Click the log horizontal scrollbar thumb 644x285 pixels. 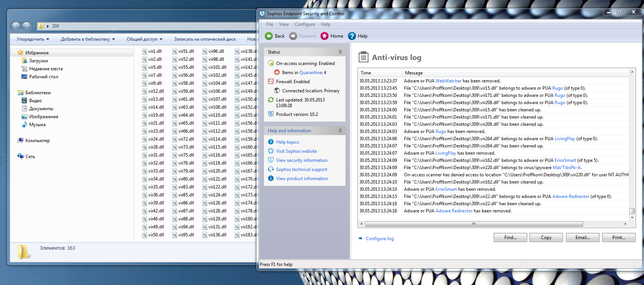coord(474,224)
